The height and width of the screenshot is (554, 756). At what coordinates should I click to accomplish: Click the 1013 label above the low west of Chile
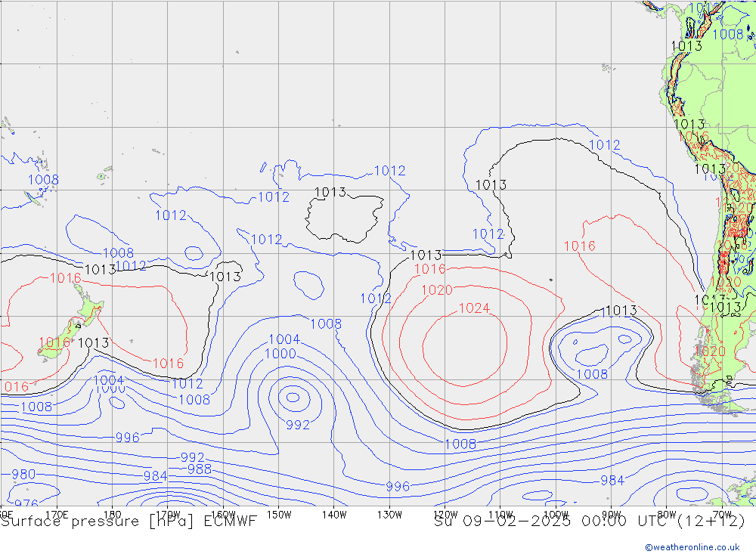(x=621, y=310)
